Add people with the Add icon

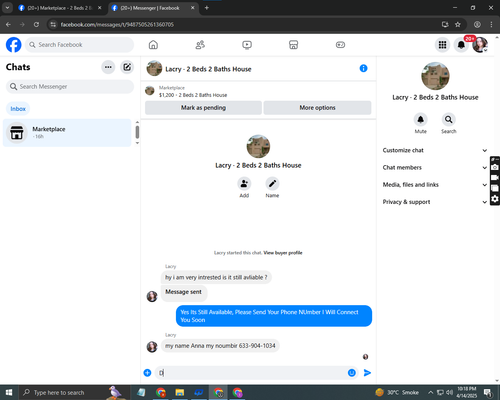click(x=244, y=183)
